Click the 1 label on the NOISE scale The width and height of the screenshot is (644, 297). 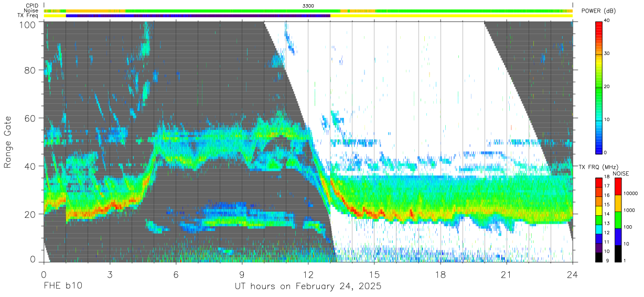click(625, 260)
